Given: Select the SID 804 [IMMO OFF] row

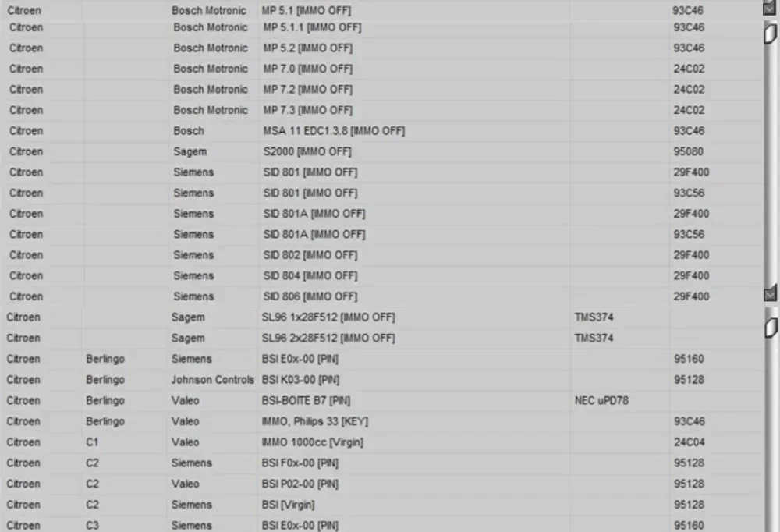Looking at the screenshot, I should click(382, 275).
